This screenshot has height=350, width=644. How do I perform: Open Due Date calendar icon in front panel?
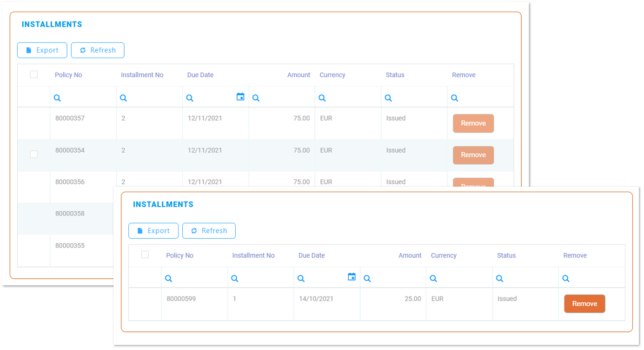tap(352, 277)
